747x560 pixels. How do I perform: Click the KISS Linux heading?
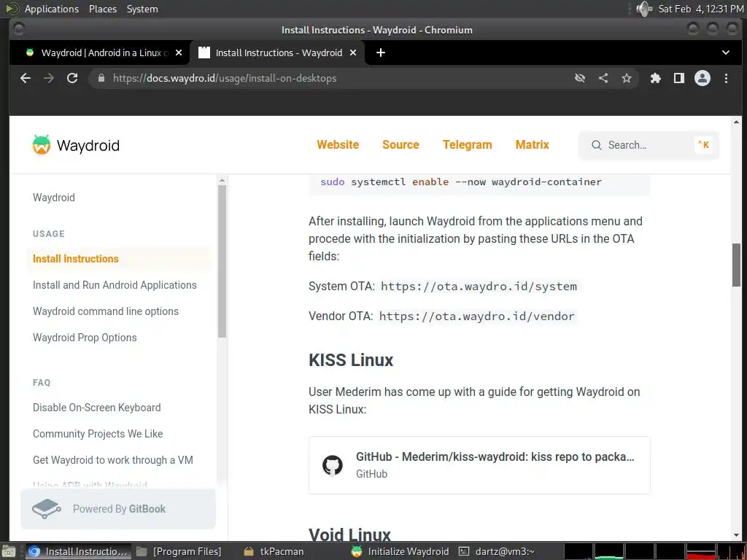pos(351,360)
